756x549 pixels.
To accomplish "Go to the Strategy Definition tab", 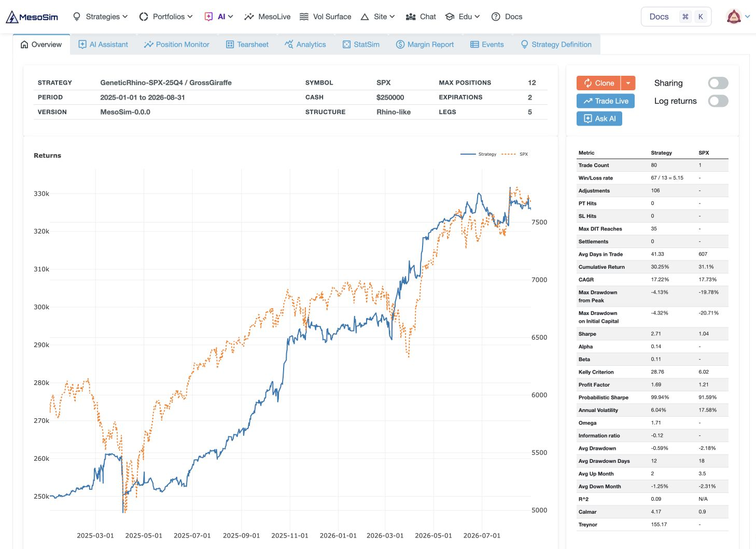I will (x=556, y=45).
